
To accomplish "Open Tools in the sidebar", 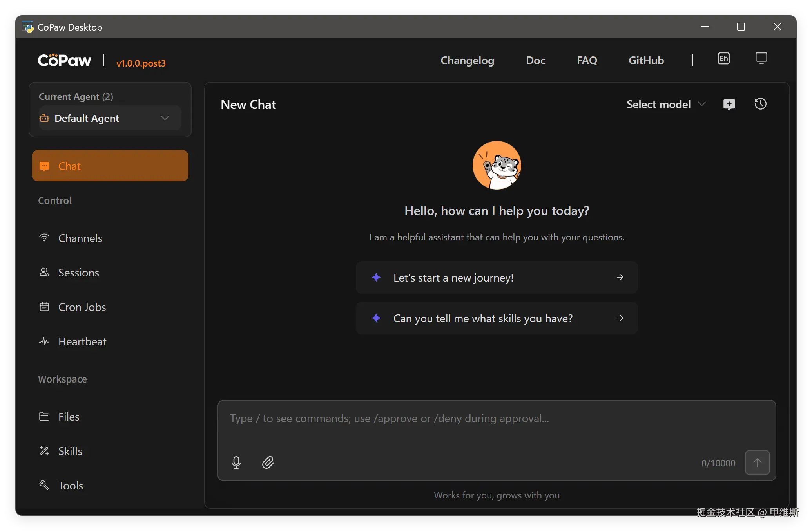I will 71,486.
